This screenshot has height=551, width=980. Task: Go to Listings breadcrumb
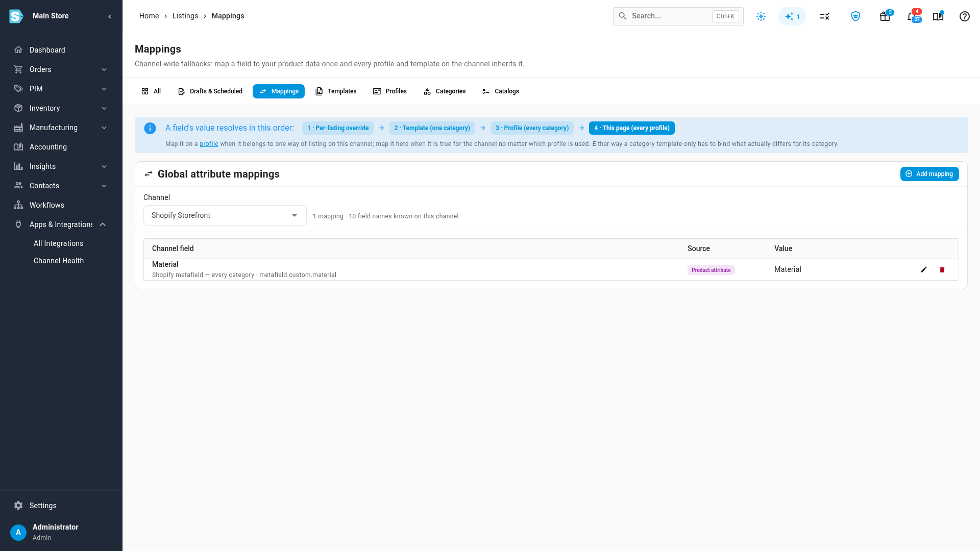185,16
